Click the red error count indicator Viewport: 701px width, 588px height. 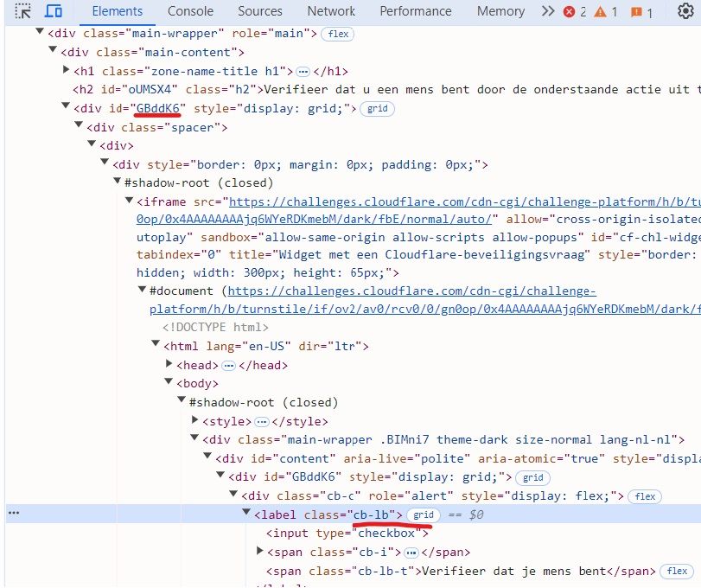(x=575, y=12)
